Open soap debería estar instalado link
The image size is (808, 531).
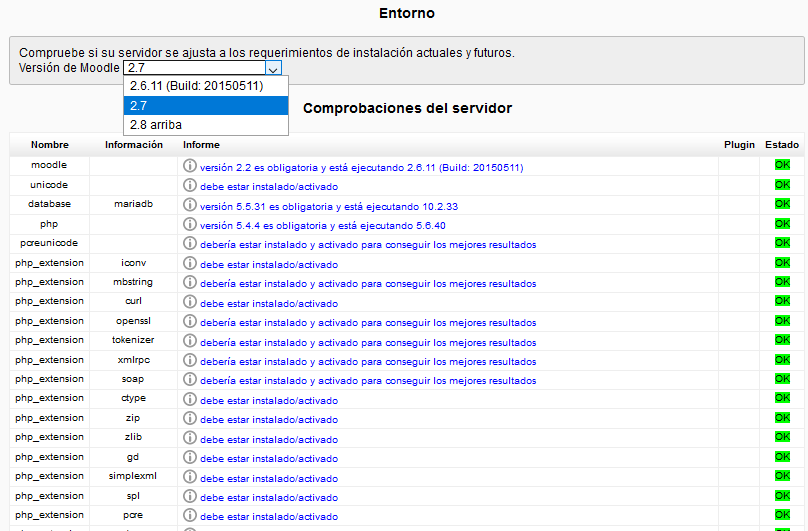click(368, 381)
